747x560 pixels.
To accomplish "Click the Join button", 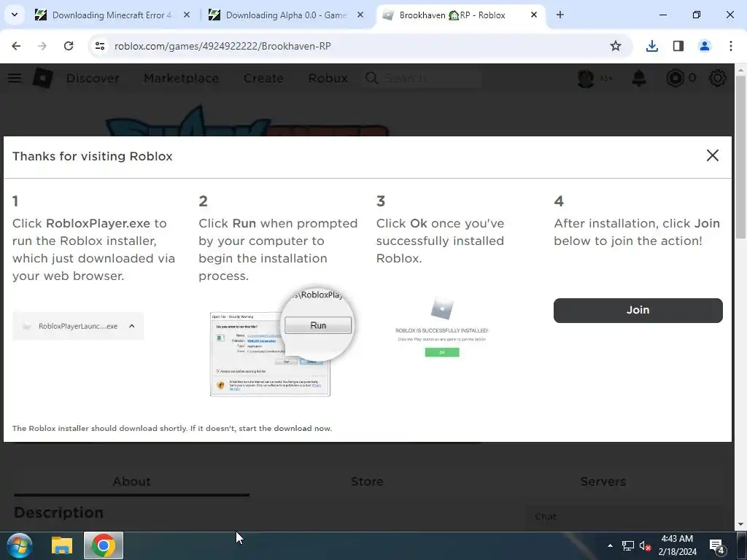I will (x=638, y=310).
